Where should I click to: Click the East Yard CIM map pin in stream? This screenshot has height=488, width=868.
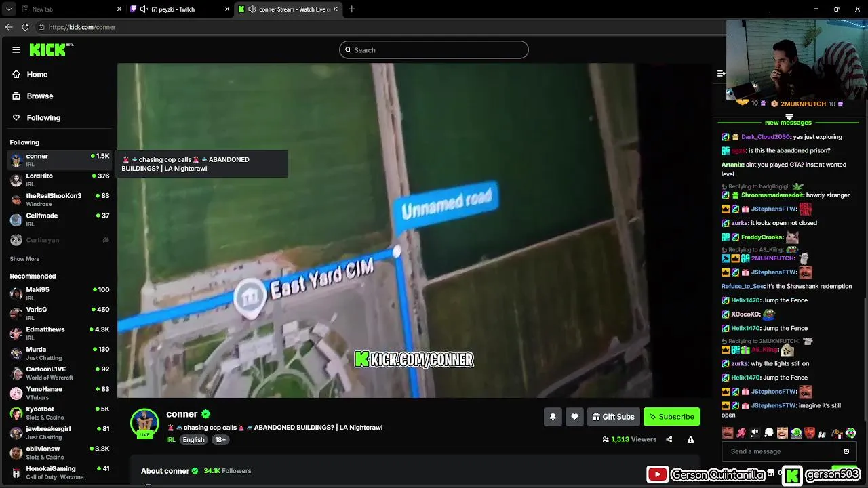249,298
